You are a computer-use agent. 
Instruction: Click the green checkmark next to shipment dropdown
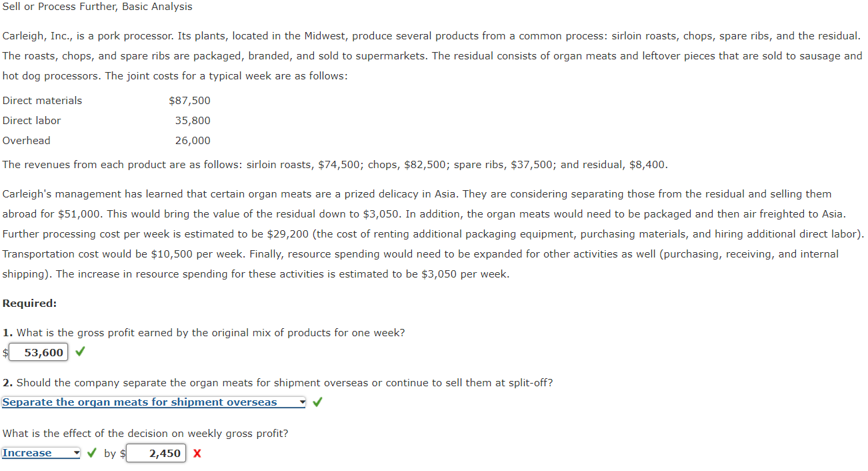click(317, 402)
